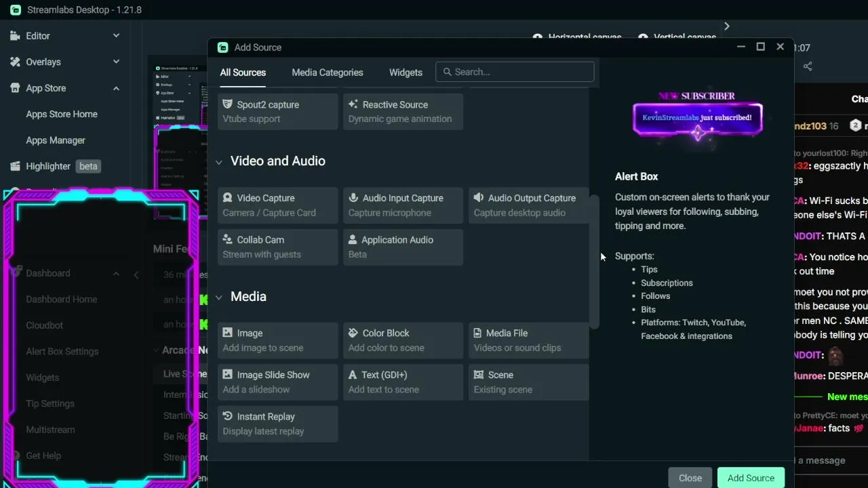Viewport: 868px width, 488px height.
Task: Click the Editor icon in the sidebar
Action: [15, 36]
